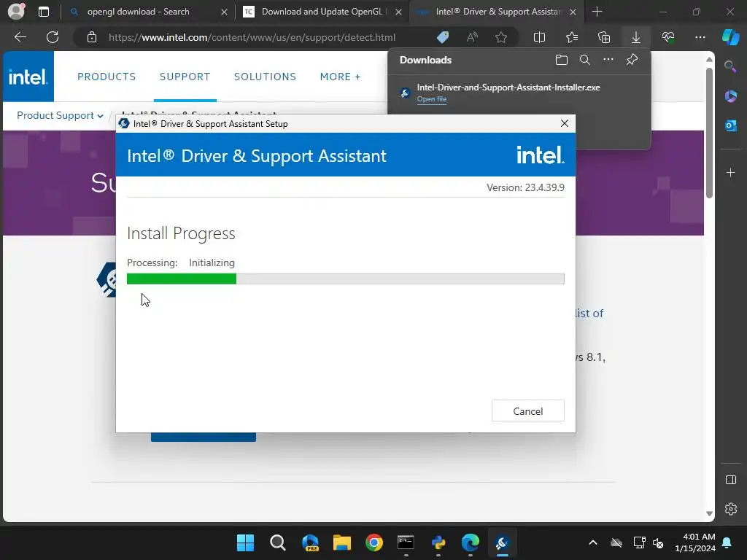Open shopping price tag icon

pos(443,37)
